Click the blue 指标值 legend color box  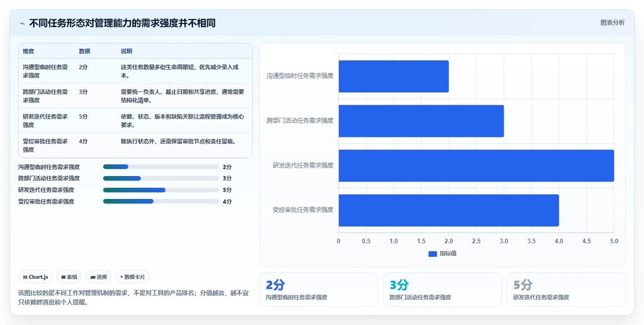[x=432, y=254]
